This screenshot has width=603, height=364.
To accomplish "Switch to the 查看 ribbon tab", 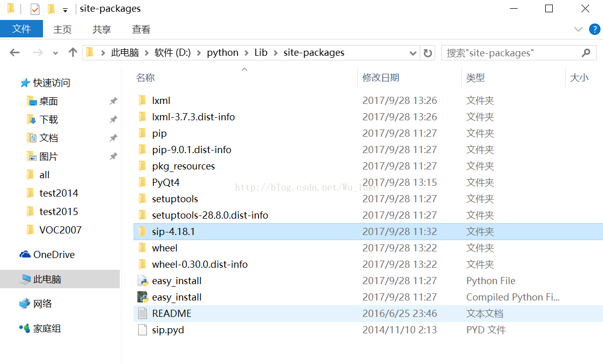I will pos(141,29).
